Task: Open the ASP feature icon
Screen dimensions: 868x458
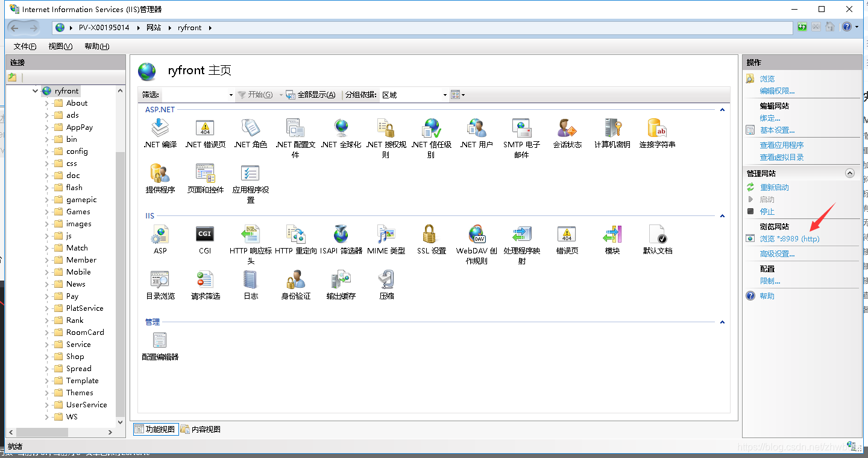Action: click(160, 240)
